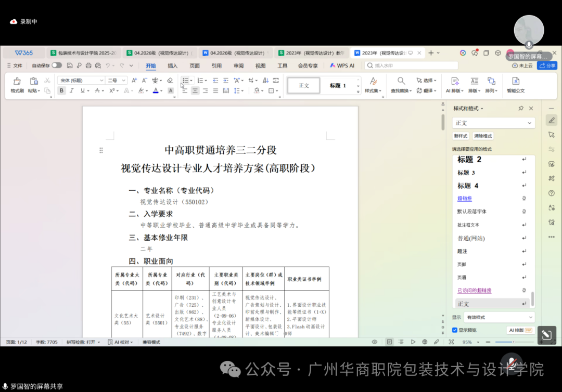Click the 超链接 style link in styles list

point(465,198)
